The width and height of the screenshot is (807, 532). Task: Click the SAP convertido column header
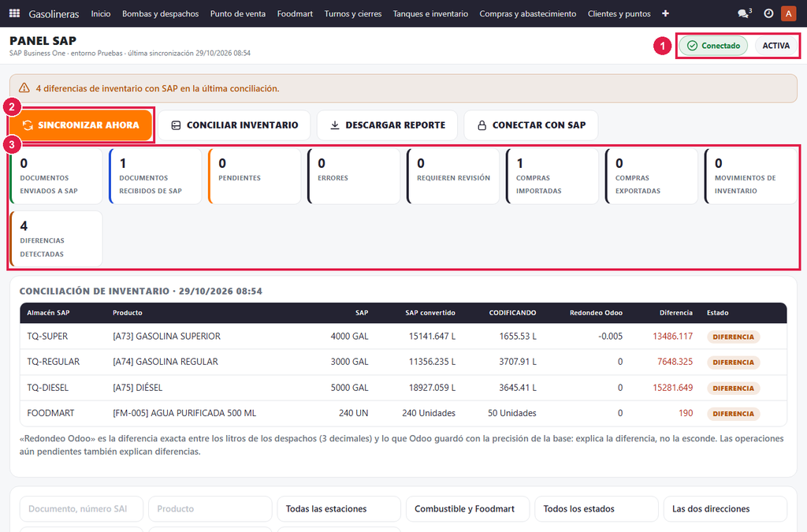430,313
